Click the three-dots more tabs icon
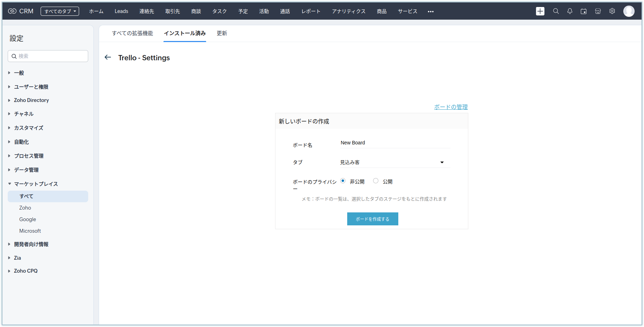Viewport: 644px width, 327px height. (430, 12)
